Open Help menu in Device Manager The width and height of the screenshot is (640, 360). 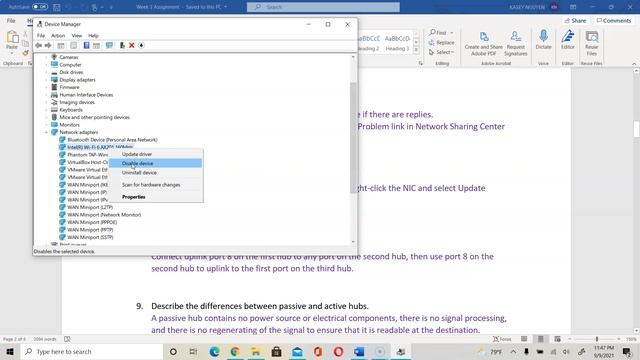pos(93,36)
